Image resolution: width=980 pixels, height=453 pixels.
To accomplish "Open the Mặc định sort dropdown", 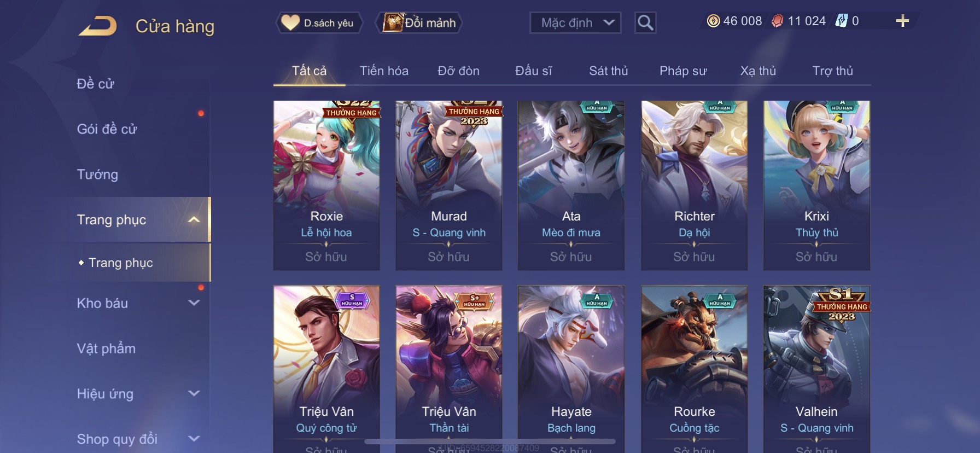I will pyautogui.click(x=575, y=23).
